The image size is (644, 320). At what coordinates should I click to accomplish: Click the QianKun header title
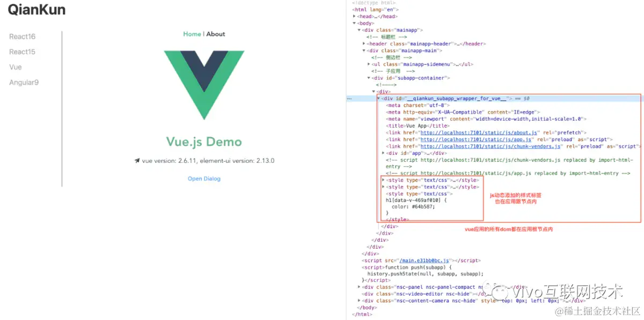[x=36, y=9]
